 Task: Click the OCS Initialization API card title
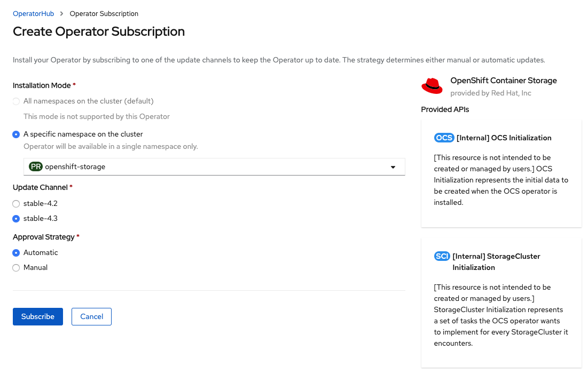point(504,138)
